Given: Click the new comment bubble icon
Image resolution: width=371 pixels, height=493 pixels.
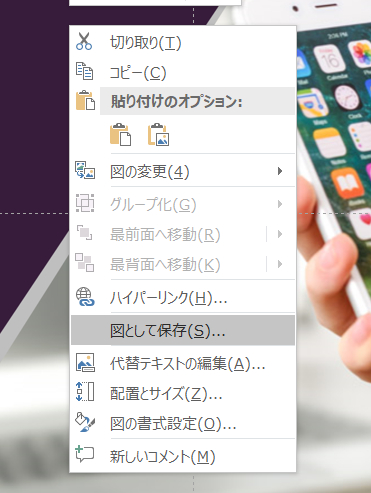Looking at the screenshot, I should [x=85, y=454].
